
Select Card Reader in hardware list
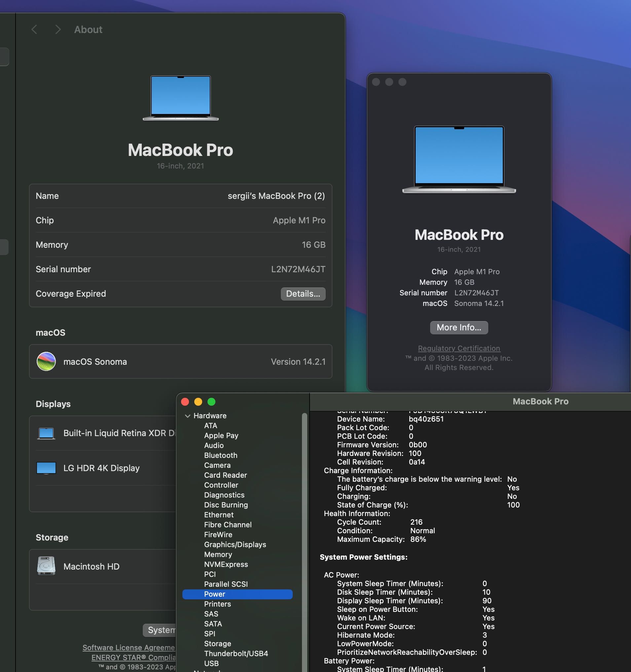[x=225, y=475]
